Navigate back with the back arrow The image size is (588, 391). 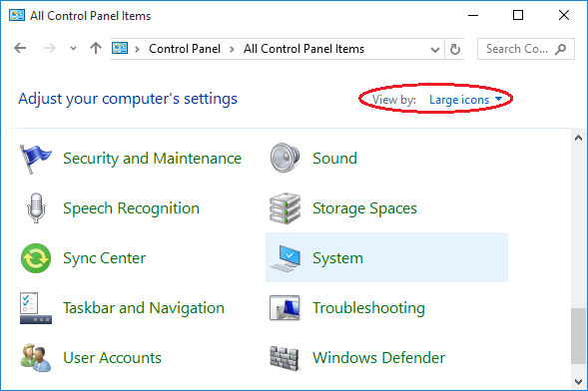click(x=20, y=48)
